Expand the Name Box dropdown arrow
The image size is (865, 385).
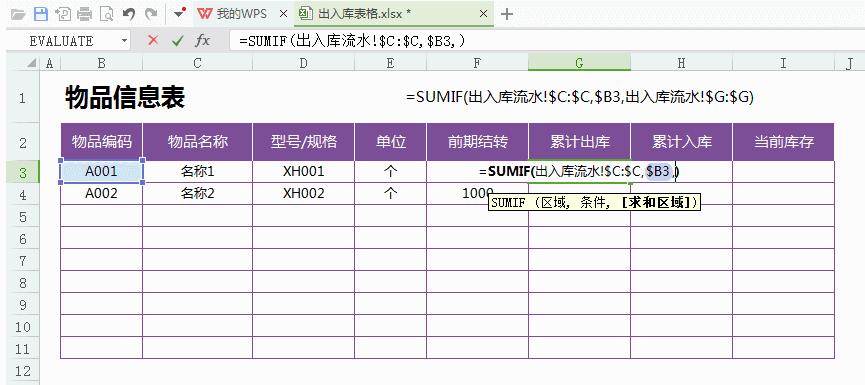tap(124, 41)
